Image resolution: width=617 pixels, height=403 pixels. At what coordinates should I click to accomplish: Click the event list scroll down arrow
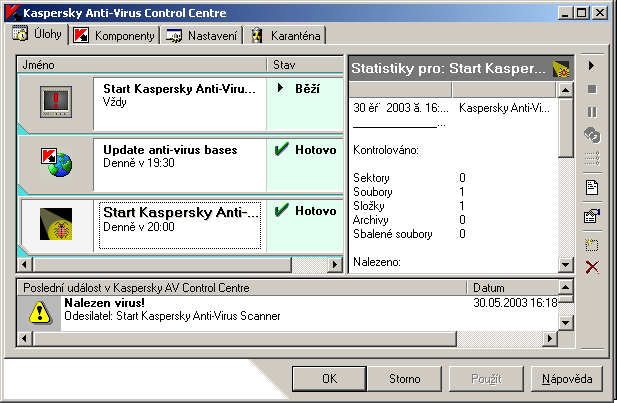(565, 323)
